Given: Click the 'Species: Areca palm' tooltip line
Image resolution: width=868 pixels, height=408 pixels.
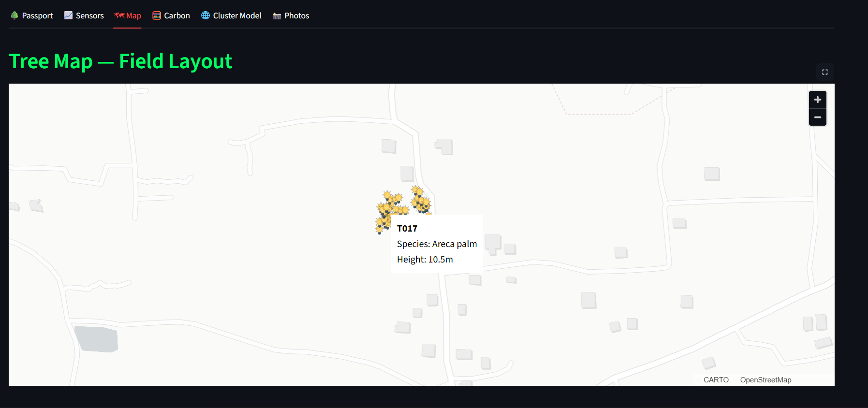Looking at the screenshot, I should (x=437, y=244).
